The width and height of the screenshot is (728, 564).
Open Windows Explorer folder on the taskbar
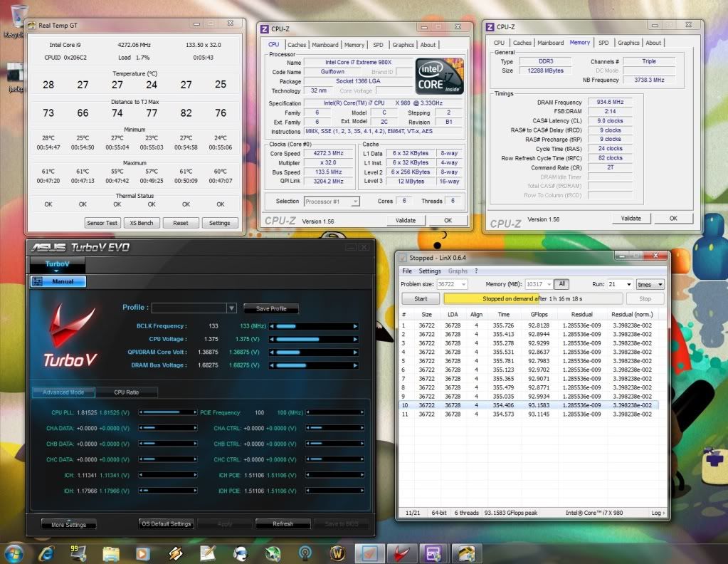pos(111,553)
